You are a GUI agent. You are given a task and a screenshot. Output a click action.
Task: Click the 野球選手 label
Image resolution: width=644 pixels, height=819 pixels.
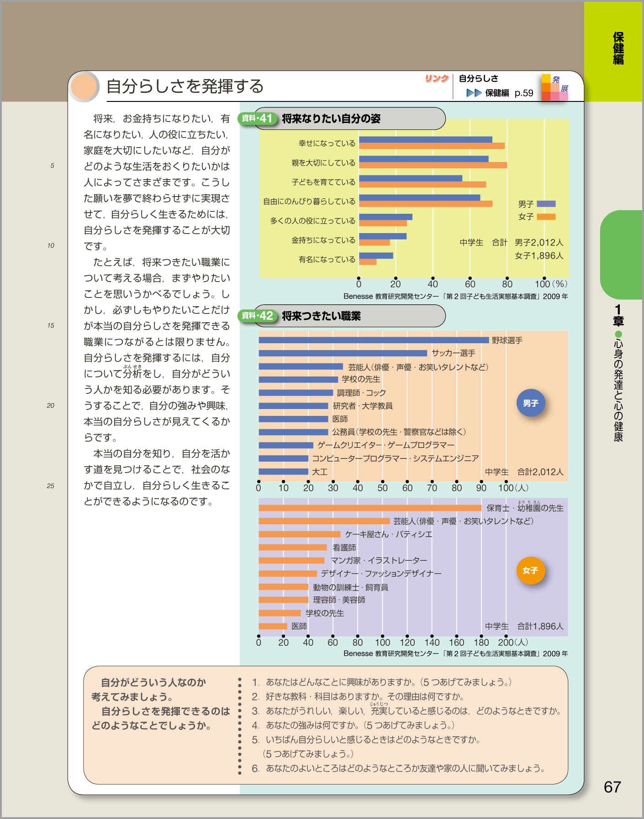coord(507,340)
